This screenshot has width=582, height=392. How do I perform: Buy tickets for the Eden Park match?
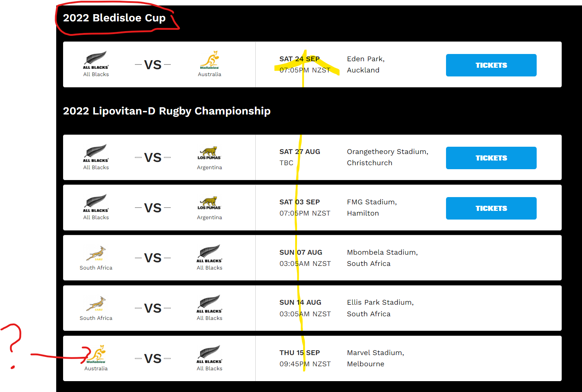coord(491,65)
